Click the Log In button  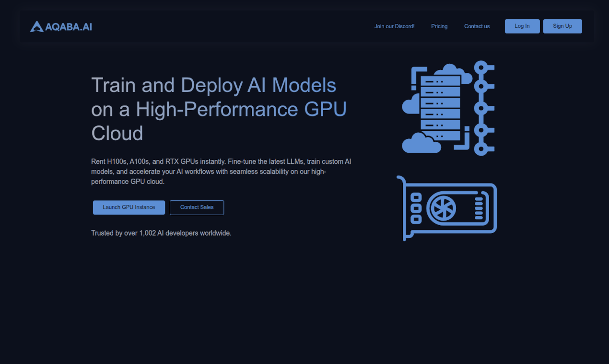coord(522,26)
